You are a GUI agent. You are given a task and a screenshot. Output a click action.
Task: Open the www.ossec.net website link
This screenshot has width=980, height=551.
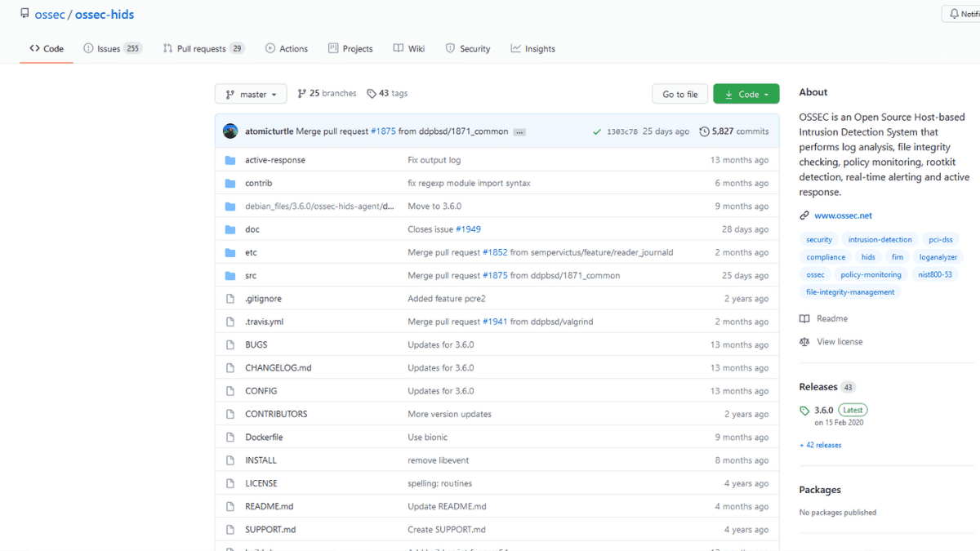843,216
